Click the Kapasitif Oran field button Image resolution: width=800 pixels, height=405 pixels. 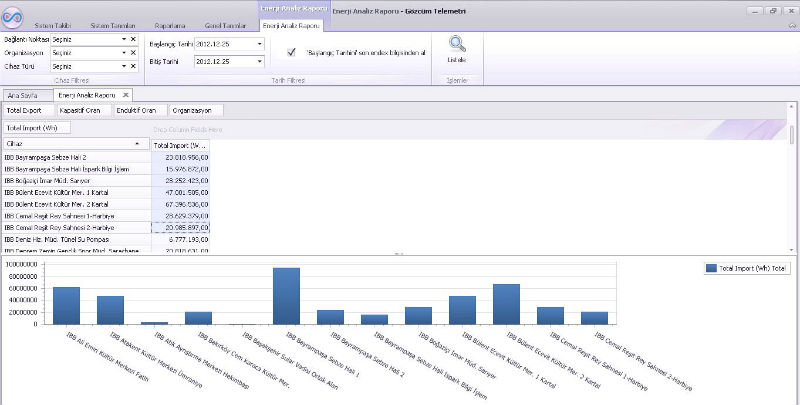pos(81,111)
